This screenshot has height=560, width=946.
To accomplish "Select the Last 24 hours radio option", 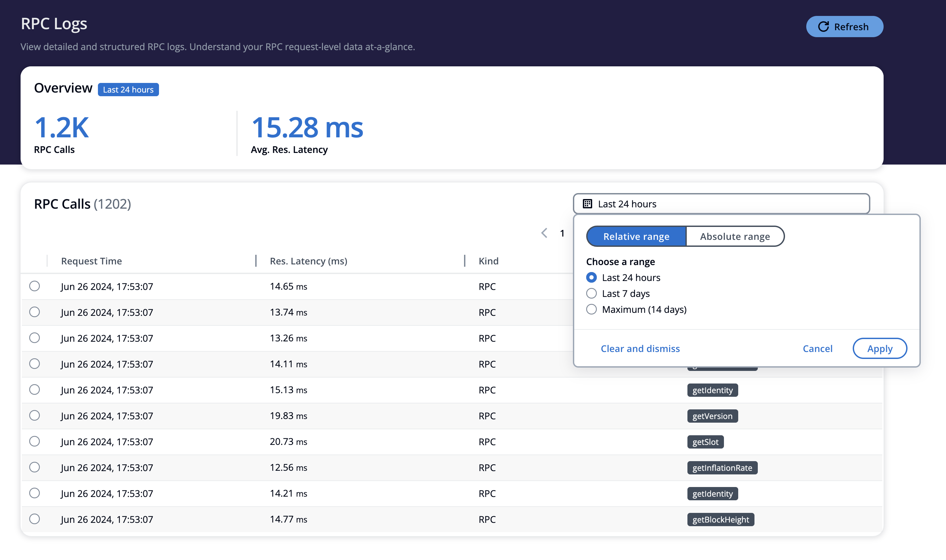I will (x=591, y=278).
